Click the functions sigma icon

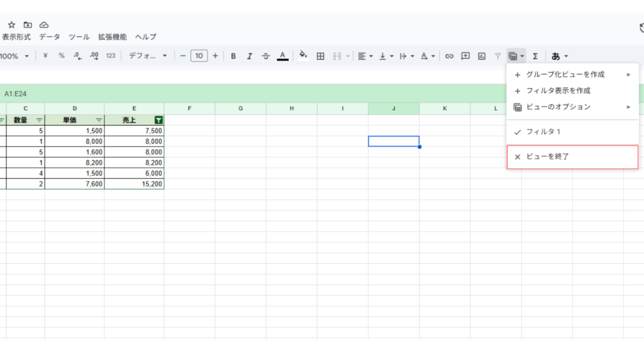point(535,56)
